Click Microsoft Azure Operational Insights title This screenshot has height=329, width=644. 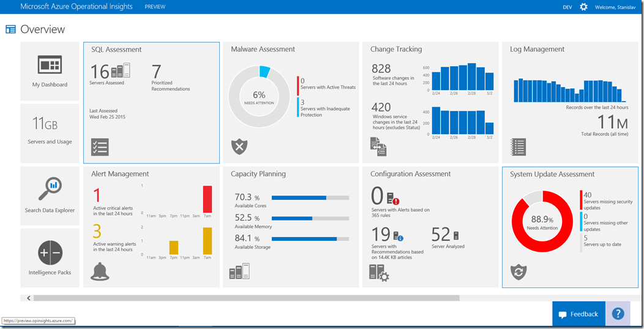77,7
